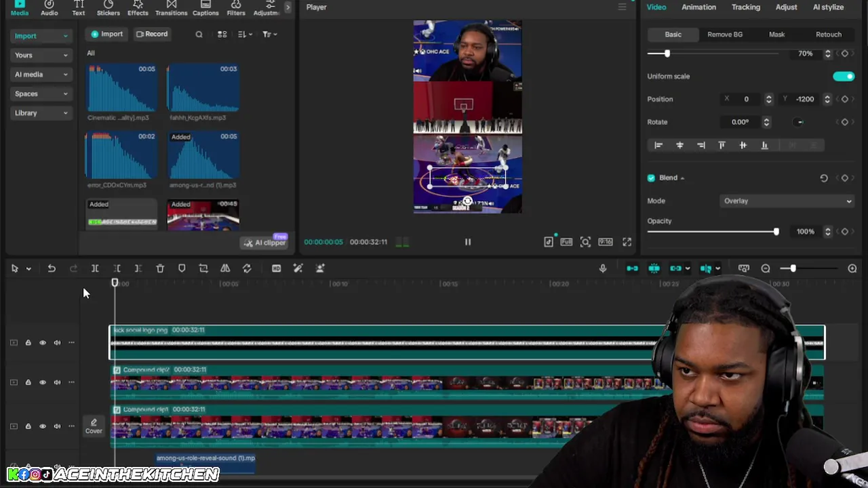
Task: Zoom out the timeline
Action: (x=766, y=268)
